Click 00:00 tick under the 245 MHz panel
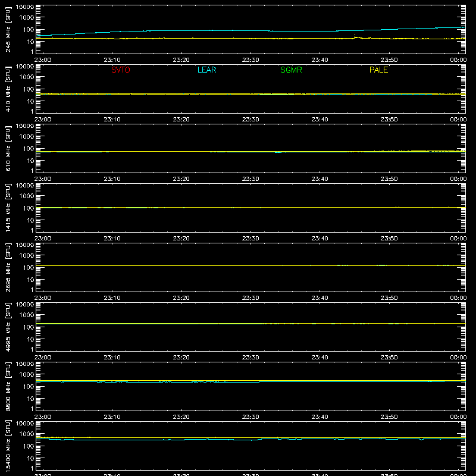 (x=458, y=60)
